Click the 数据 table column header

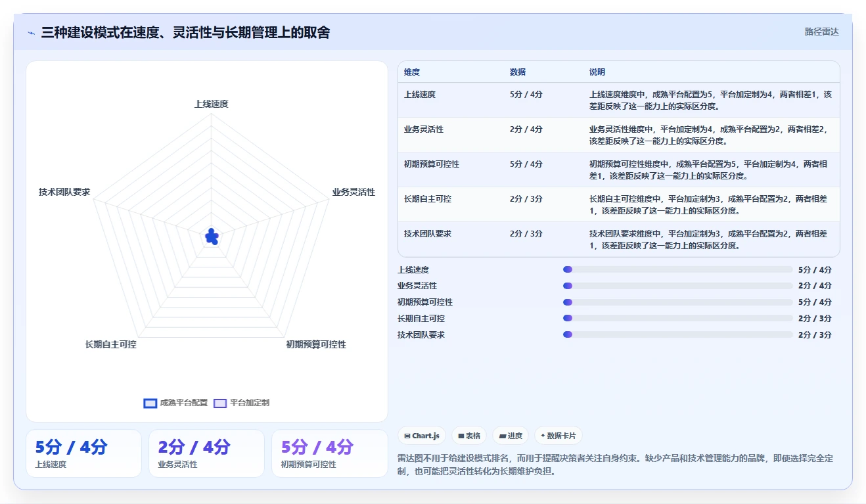click(x=518, y=72)
